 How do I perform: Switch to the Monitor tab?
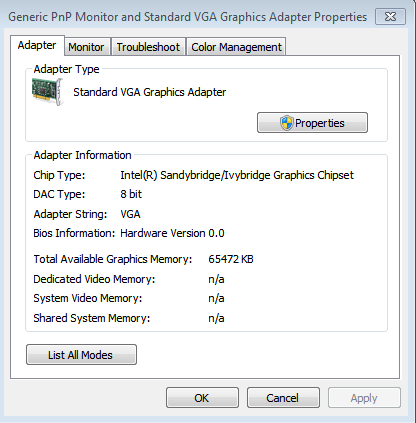coord(86,47)
